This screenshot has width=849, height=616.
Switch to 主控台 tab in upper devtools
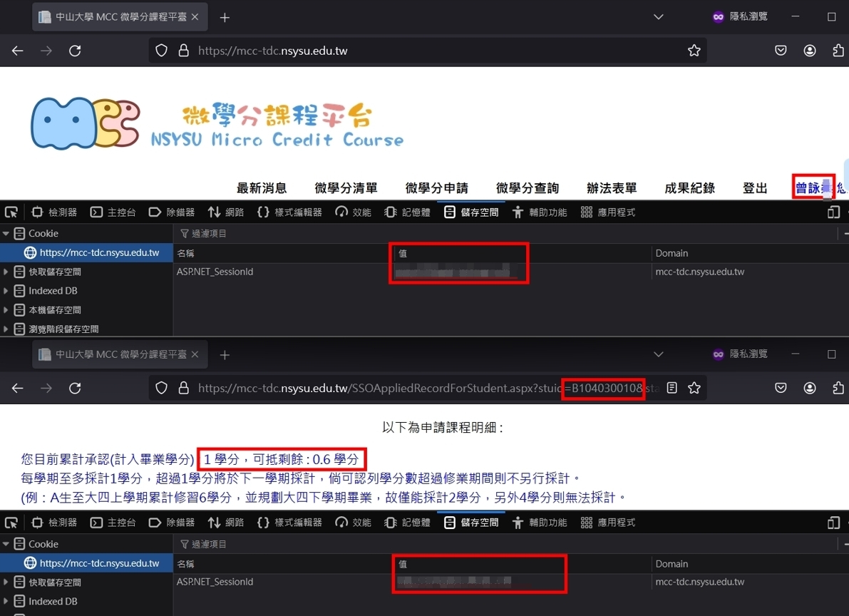(x=113, y=212)
